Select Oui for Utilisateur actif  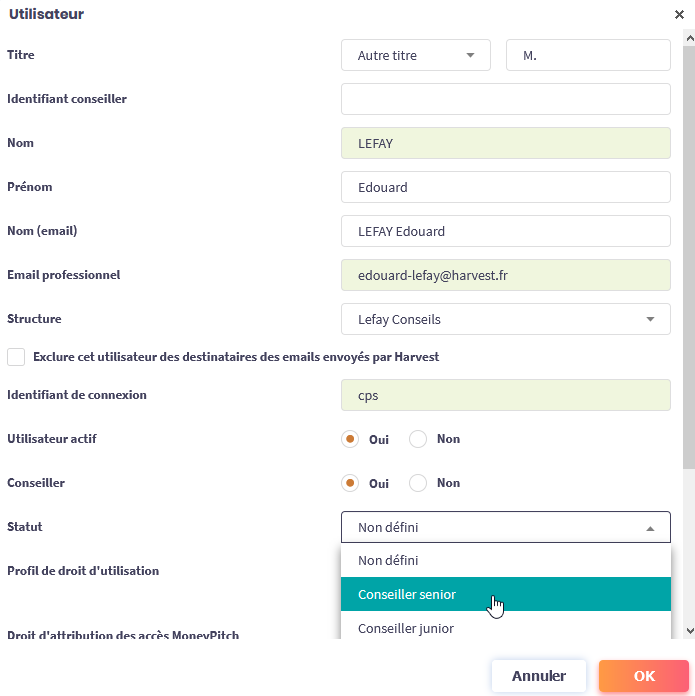pyautogui.click(x=350, y=439)
